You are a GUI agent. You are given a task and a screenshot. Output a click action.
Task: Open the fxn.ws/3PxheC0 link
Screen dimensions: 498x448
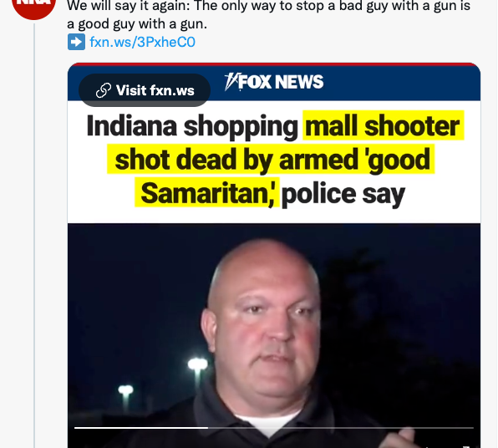click(142, 42)
